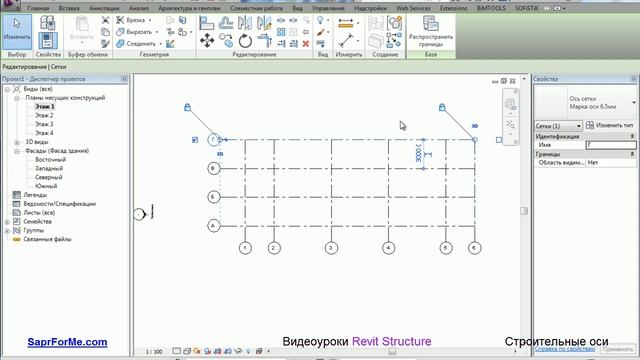The width and height of the screenshot is (640, 360).
Task: Click the Имя name input field
Action: [x=611, y=145]
